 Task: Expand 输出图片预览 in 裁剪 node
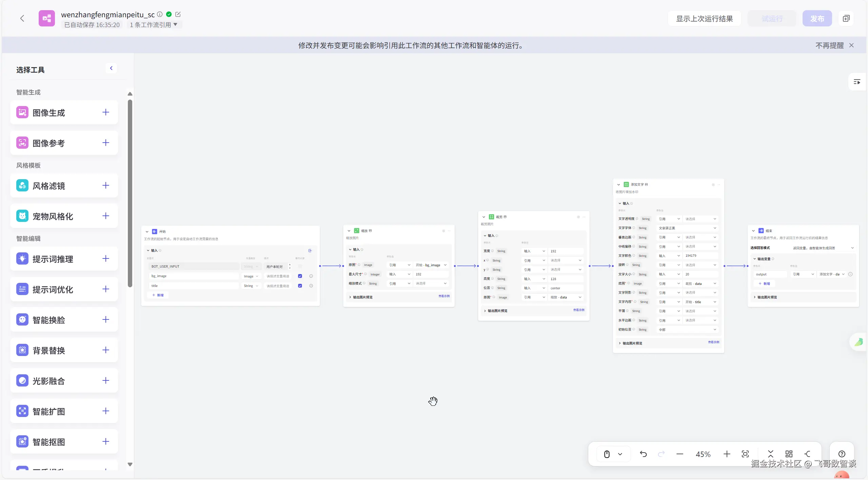pyautogui.click(x=497, y=311)
